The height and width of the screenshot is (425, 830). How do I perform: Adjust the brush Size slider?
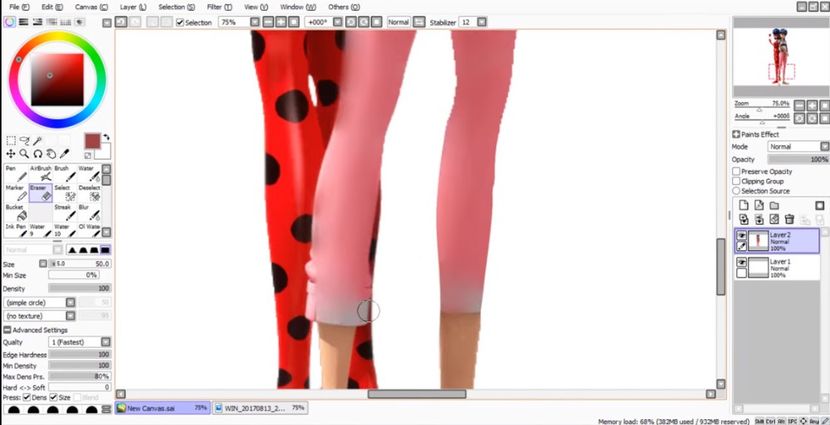[80, 264]
